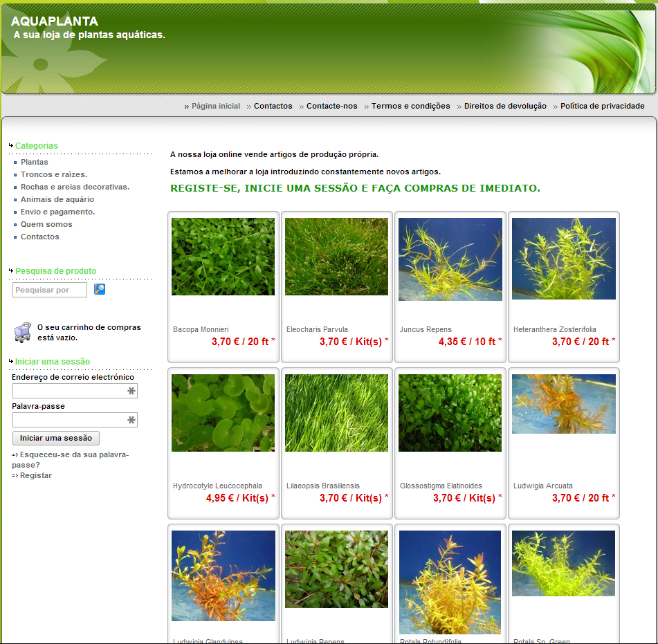View the Hydrocotyle Leucocephala thumbnail
The width and height of the screenshot is (658, 644).
click(223, 413)
